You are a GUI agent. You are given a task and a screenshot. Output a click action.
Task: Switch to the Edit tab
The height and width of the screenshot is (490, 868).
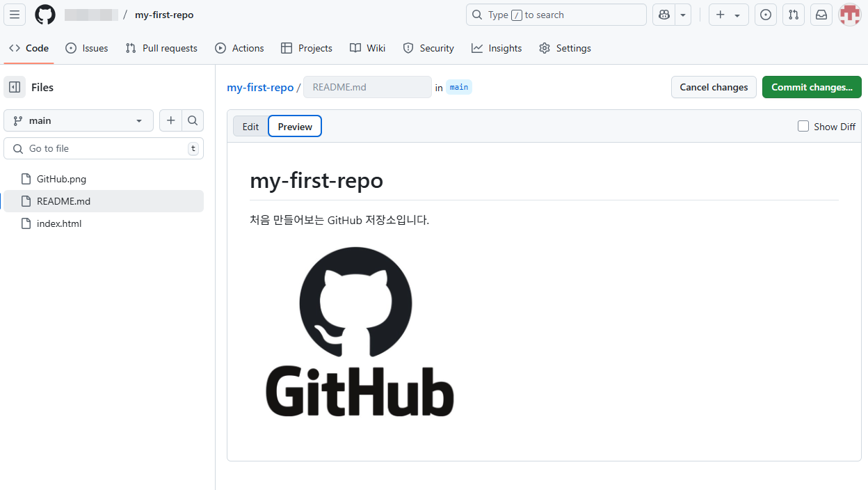point(250,126)
